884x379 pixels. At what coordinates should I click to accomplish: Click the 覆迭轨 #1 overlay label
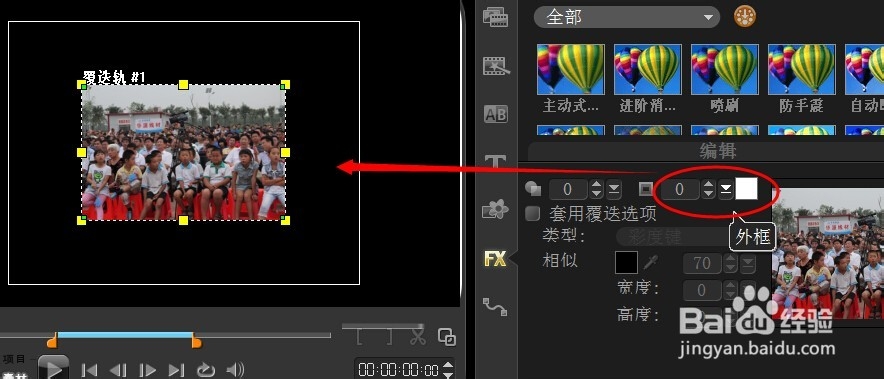click(114, 77)
